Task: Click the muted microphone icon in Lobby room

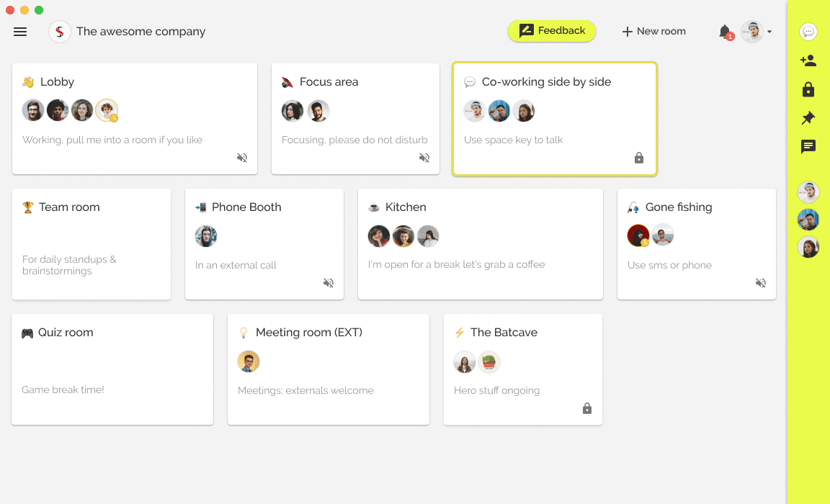Action: [242, 157]
